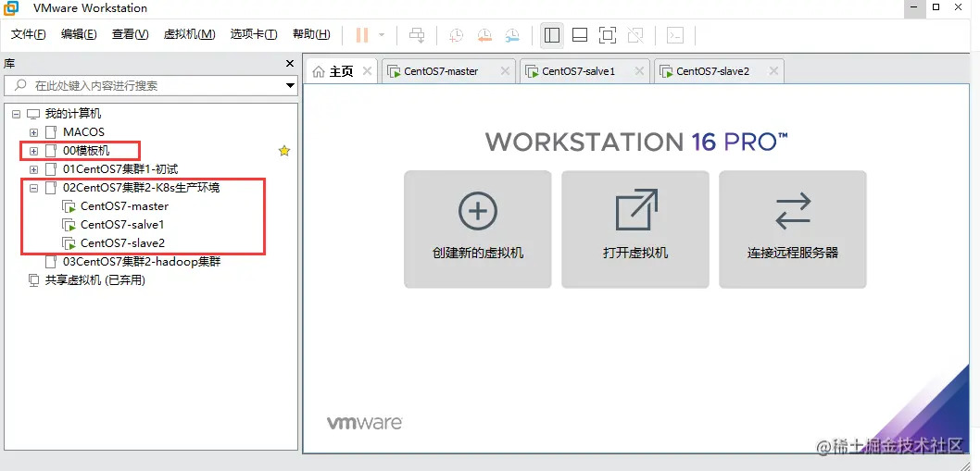The width and height of the screenshot is (980, 471).
Task: Click the Unity mode icon
Action: pos(635,35)
